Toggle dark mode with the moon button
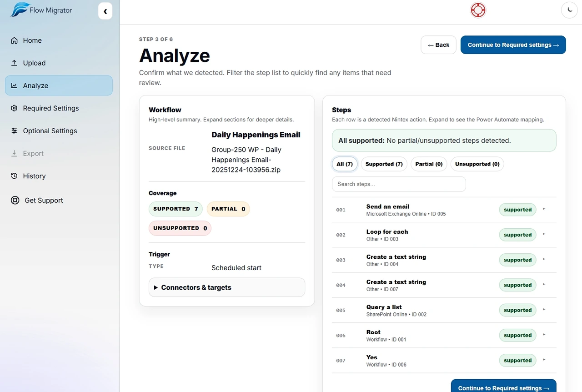 pos(569,10)
